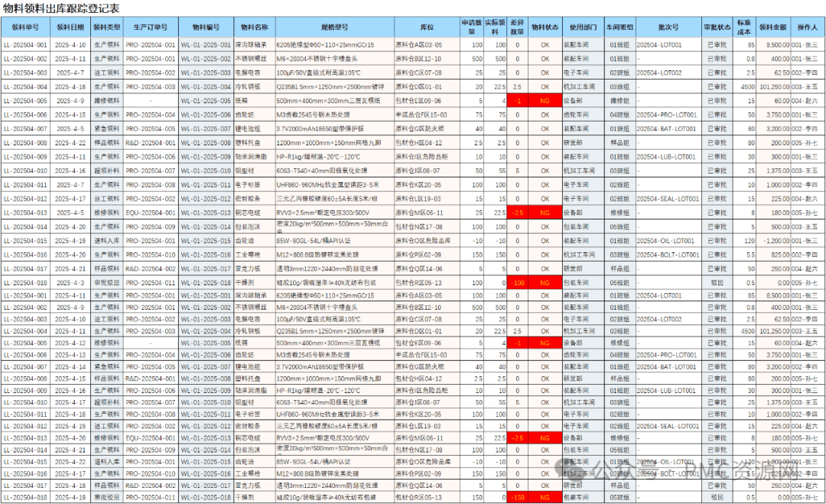Click LL-202504-001 in the 2025-4-10 row

pyautogui.click(x=25, y=45)
